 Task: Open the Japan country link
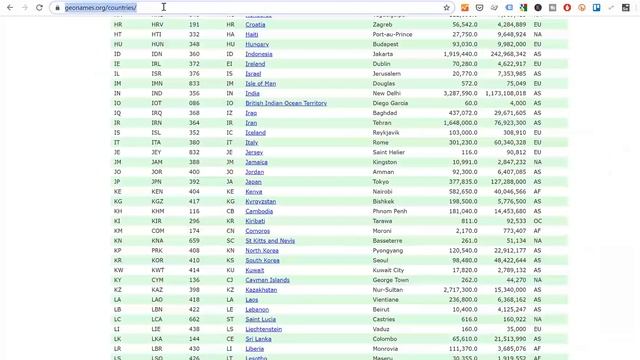(253, 182)
